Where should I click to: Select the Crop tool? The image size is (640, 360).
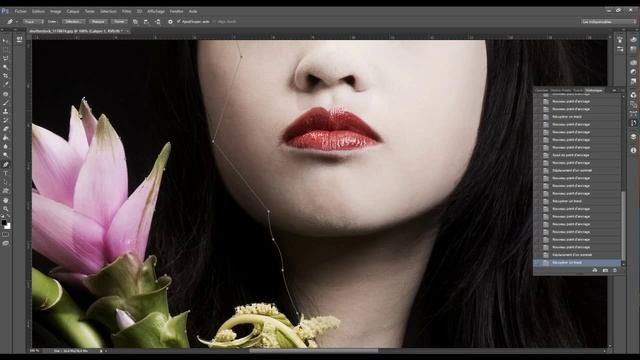click(x=5, y=76)
